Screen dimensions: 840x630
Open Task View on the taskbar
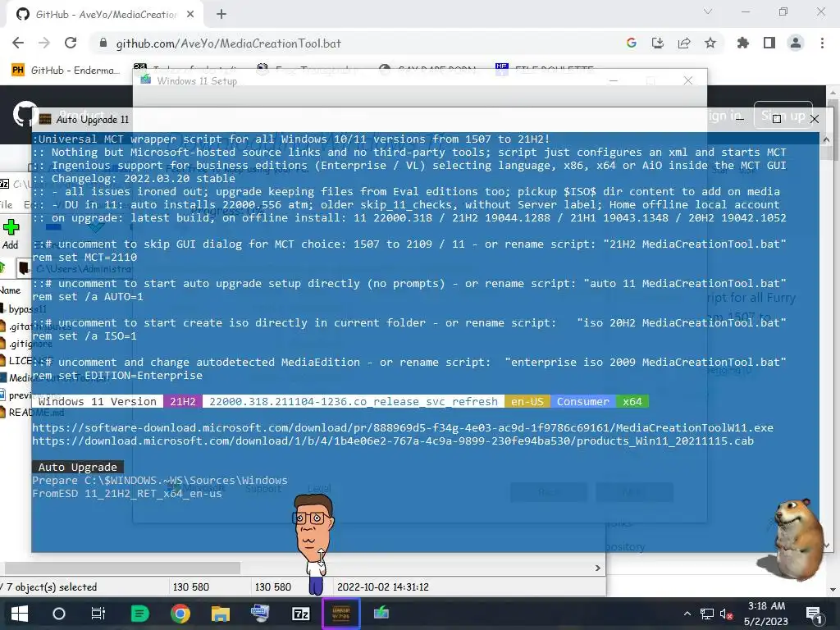click(x=98, y=614)
